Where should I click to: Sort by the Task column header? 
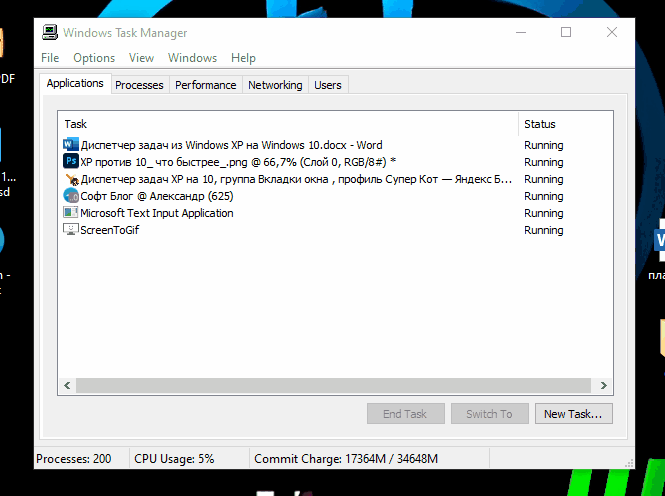(x=288, y=124)
